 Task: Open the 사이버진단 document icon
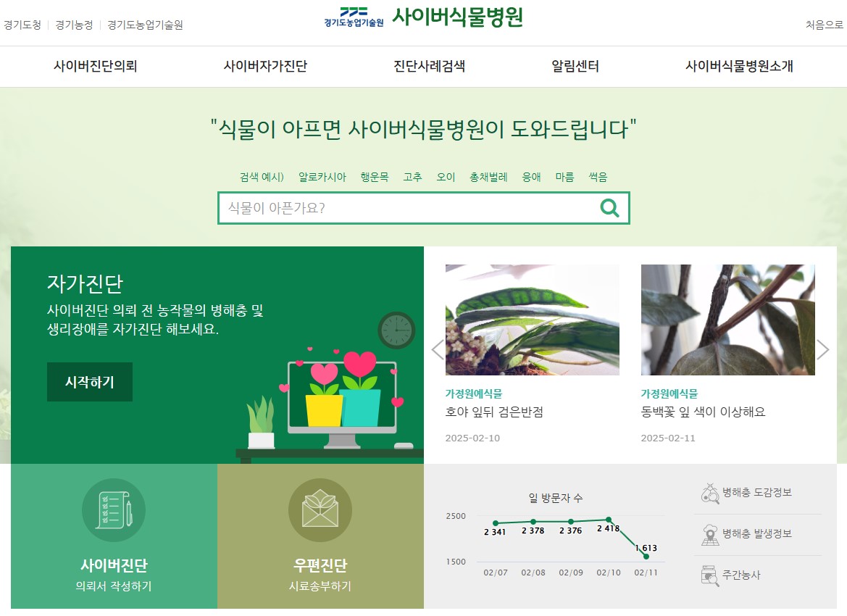tap(114, 510)
